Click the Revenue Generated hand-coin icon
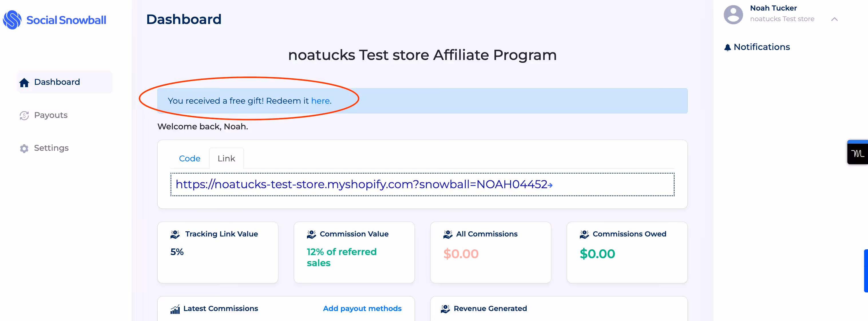 445,308
